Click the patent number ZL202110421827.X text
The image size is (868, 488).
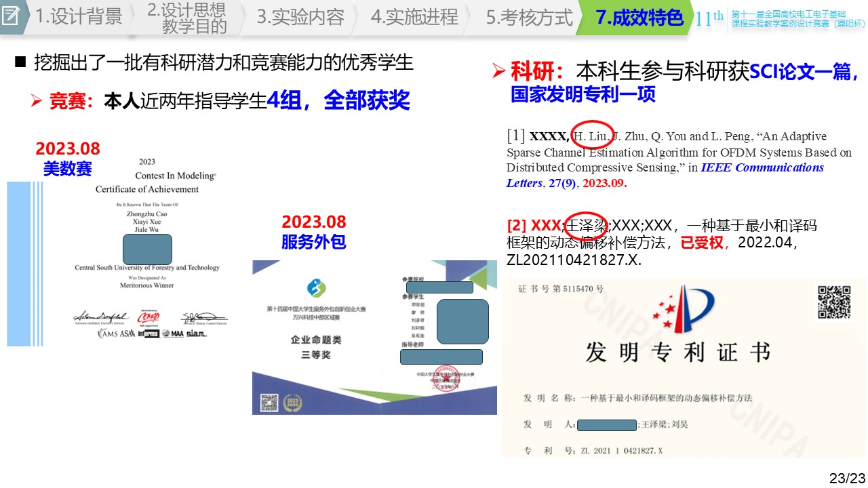coord(574,260)
